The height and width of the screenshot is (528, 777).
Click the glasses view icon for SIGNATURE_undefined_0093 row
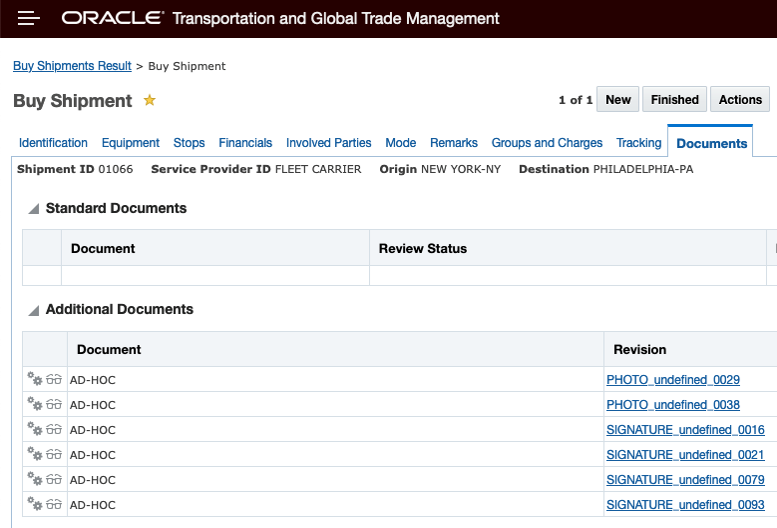tap(54, 504)
